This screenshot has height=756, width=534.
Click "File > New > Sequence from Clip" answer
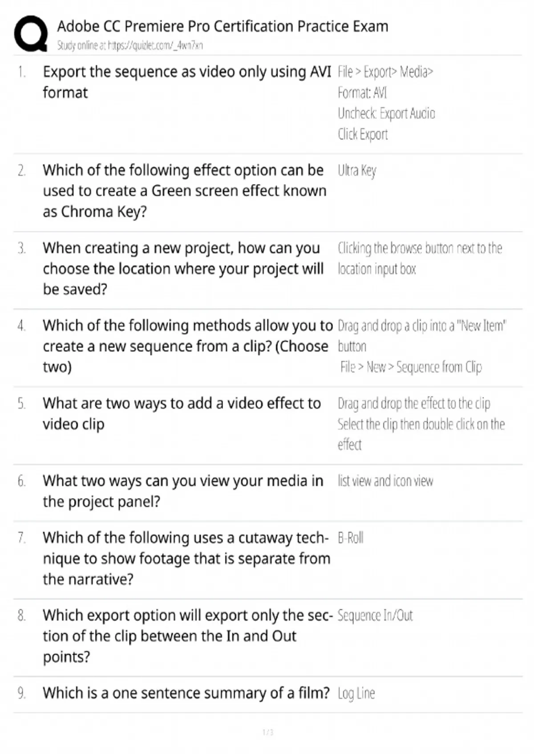click(x=411, y=367)
